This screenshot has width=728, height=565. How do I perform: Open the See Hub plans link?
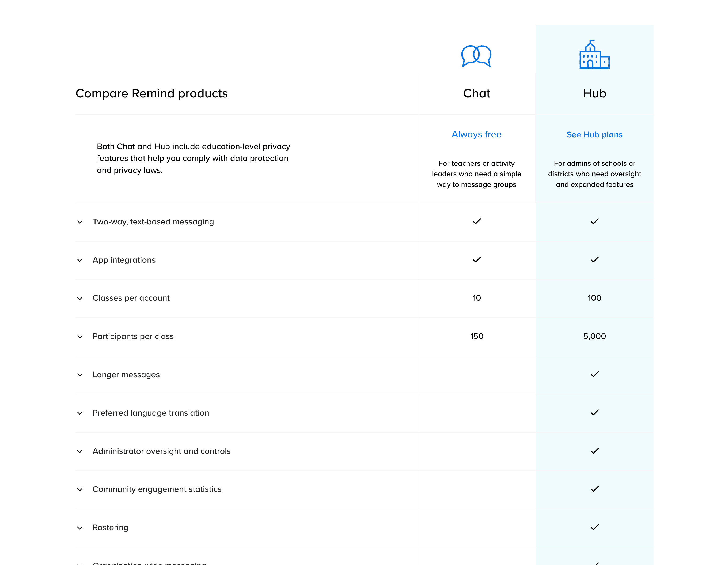(x=594, y=135)
